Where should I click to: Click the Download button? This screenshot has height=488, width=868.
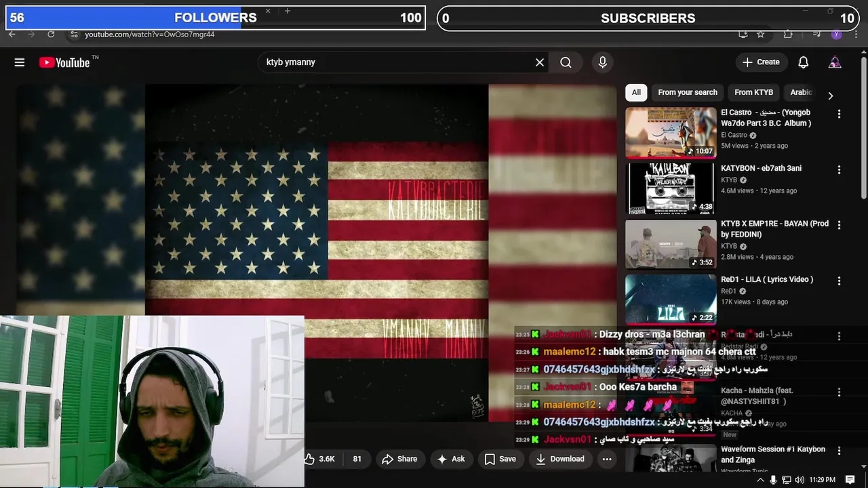click(560, 459)
